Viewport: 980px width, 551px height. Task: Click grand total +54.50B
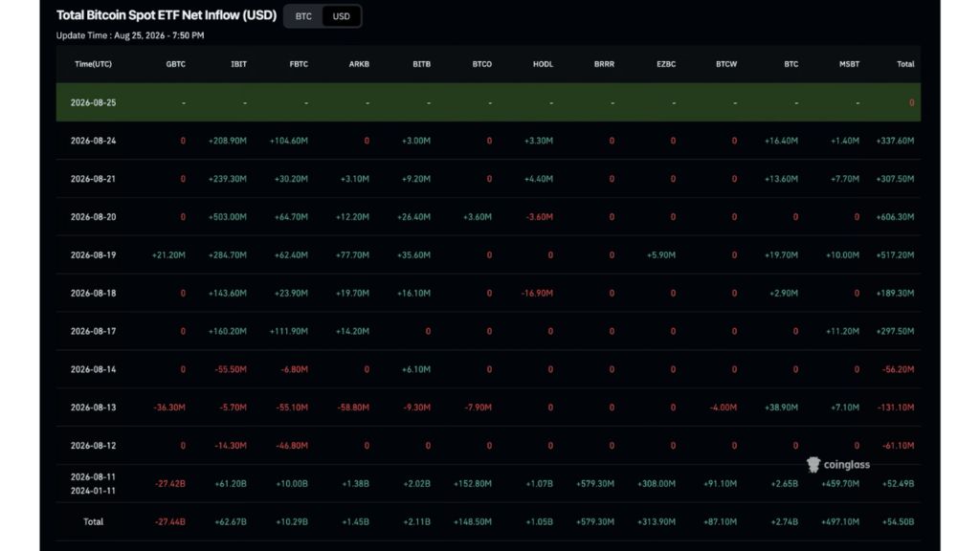(898, 521)
